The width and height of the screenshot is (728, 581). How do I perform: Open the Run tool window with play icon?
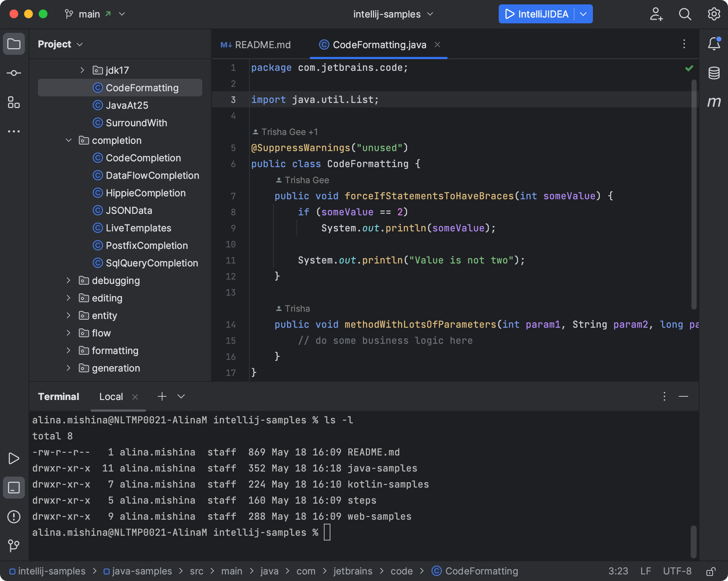coord(14,458)
